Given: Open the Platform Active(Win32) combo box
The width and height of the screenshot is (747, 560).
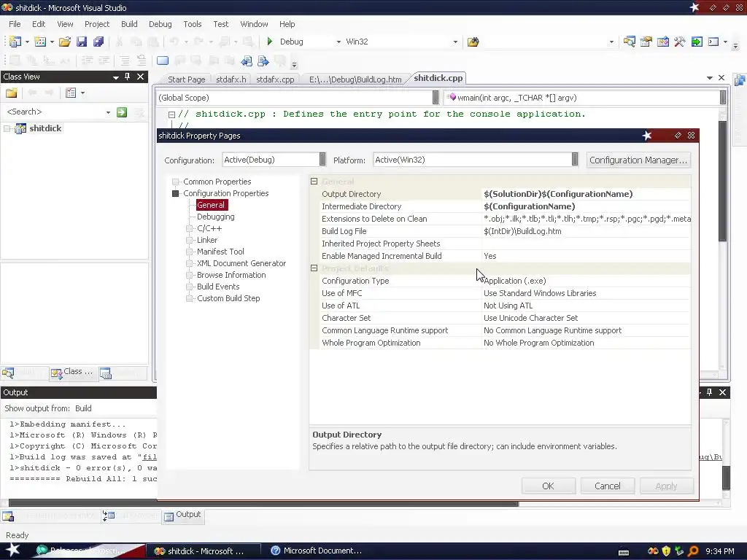Looking at the screenshot, I should pos(575,160).
